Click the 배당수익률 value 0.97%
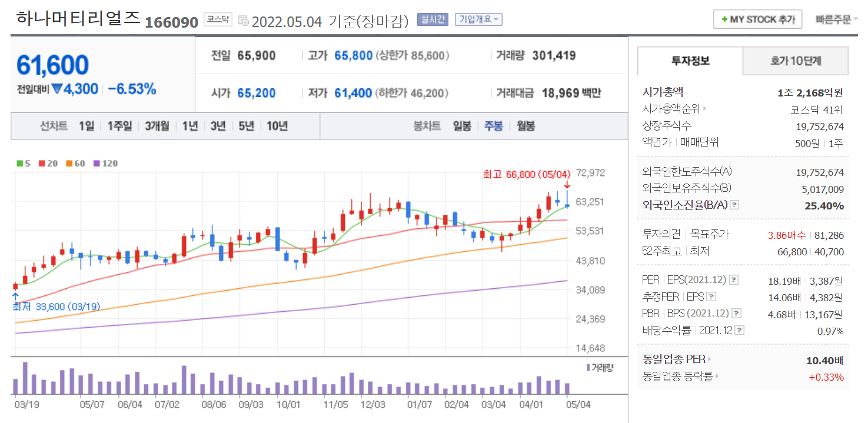 [x=831, y=331]
